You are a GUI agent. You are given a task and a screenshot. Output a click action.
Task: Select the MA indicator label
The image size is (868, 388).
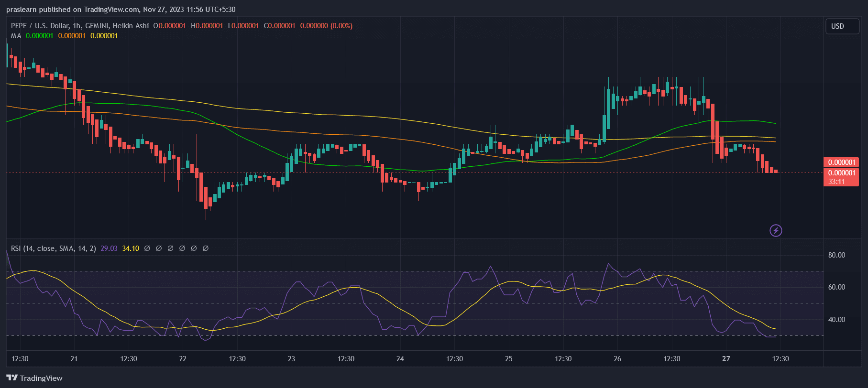(16, 36)
